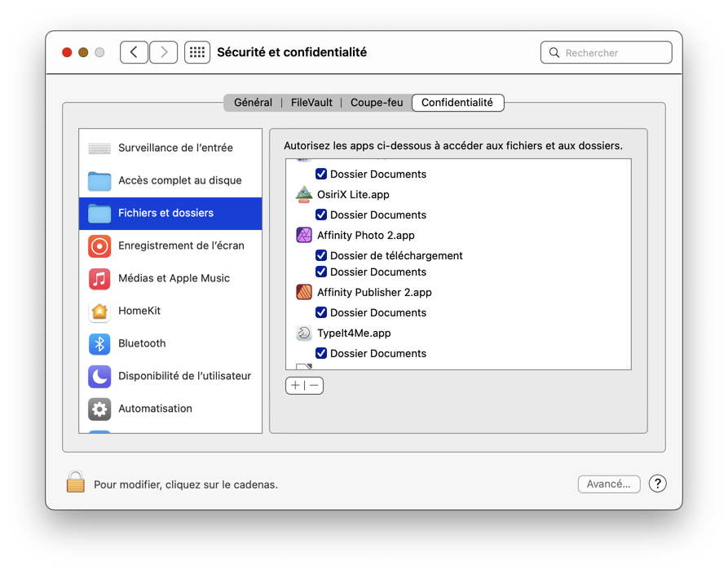
Task: Click the Affinity Photo 2 app icon
Action: coord(304,235)
